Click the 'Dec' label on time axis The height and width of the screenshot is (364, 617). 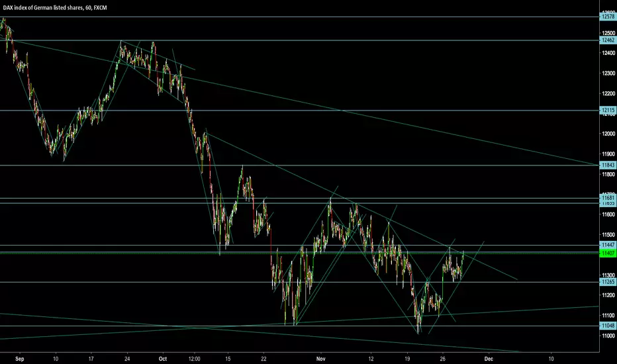point(489,359)
